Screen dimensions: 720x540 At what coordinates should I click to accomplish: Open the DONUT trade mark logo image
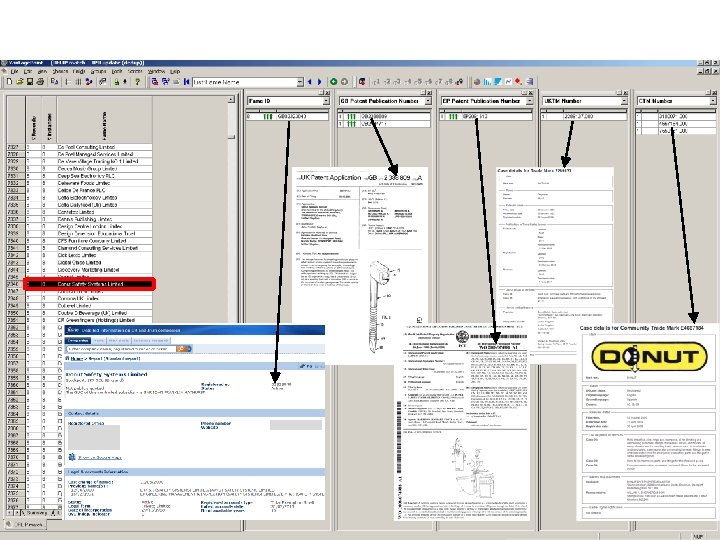[649, 358]
